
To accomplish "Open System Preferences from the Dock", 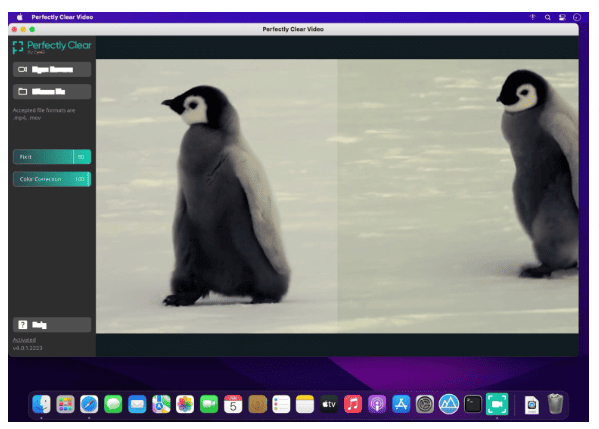I will [425, 404].
